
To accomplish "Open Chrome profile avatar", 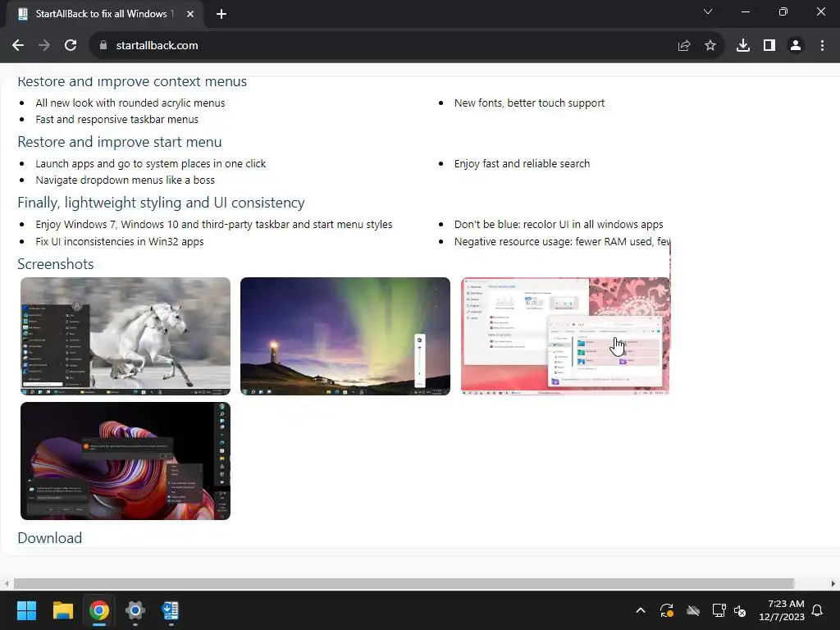I will pos(796,46).
